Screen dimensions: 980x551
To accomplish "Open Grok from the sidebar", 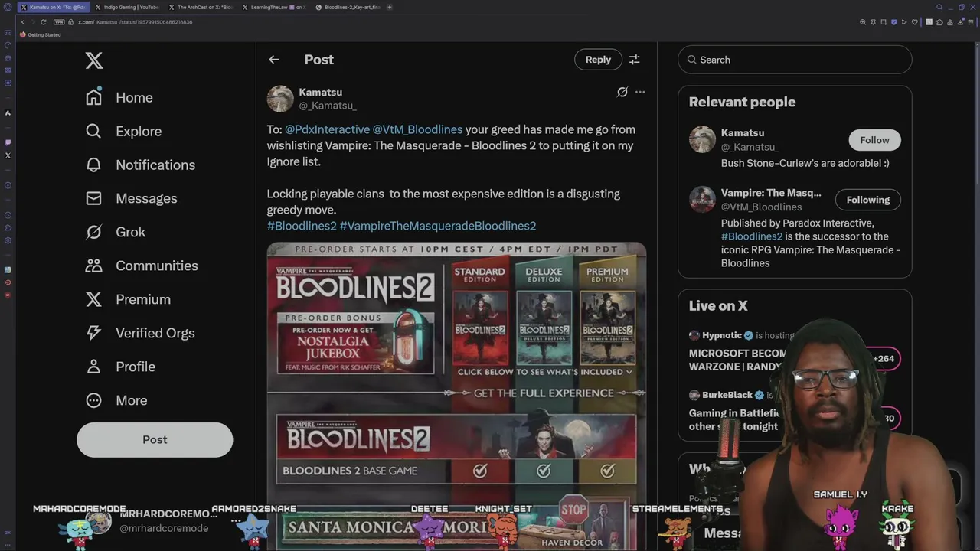I will 115,232.
